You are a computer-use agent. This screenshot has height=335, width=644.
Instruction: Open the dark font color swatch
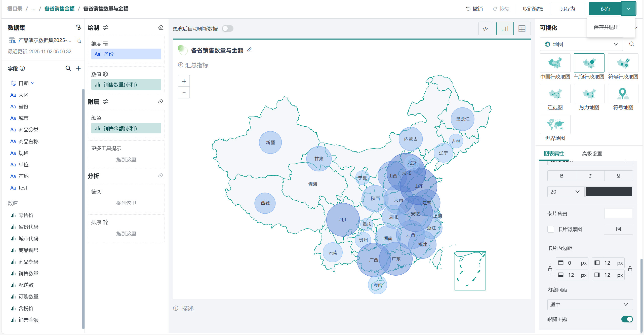coord(609,192)
